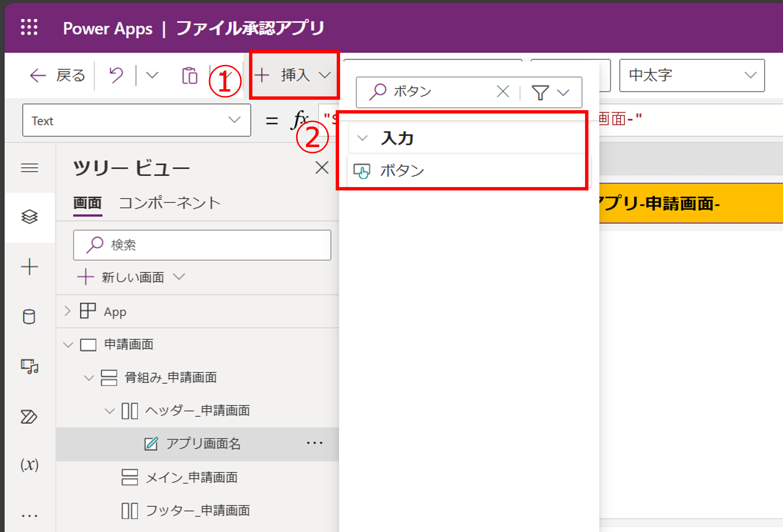
Task: Open the Variables (x) icon
Action: click(30, 465)
